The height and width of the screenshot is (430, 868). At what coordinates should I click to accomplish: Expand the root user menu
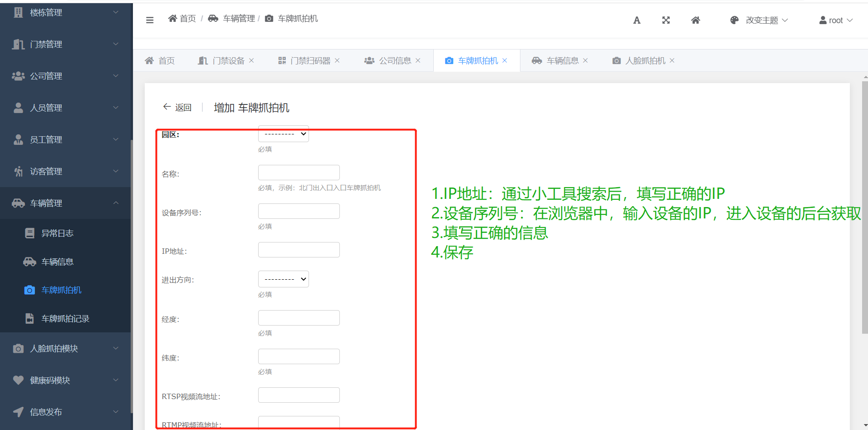pos(836,20)
